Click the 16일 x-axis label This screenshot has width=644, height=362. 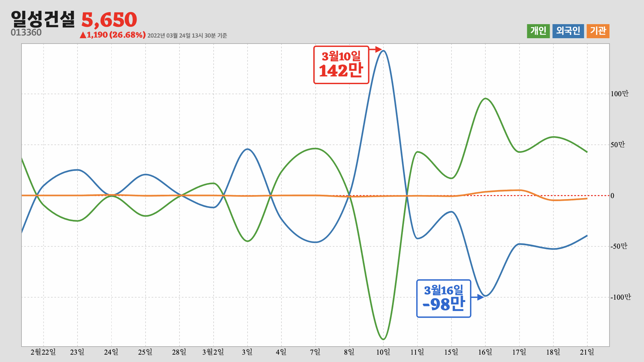[x=485, y=352]
